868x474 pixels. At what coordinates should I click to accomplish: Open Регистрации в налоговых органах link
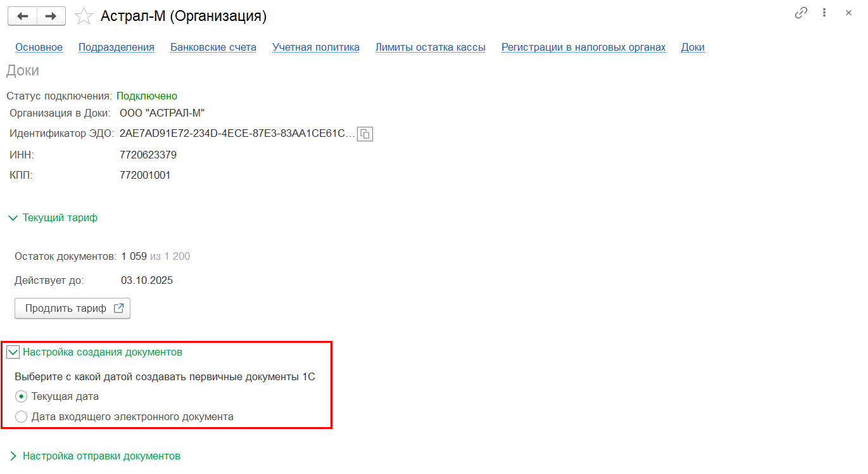point(583,48)
